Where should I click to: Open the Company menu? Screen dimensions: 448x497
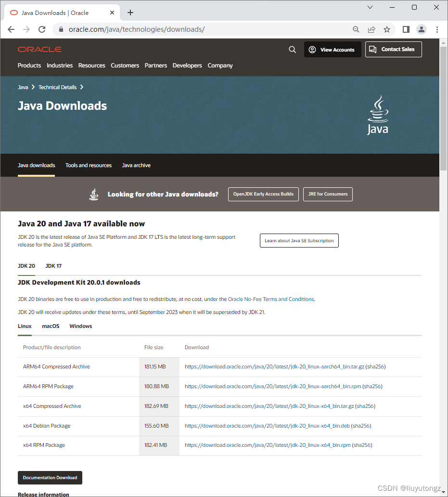pos(220,65)
